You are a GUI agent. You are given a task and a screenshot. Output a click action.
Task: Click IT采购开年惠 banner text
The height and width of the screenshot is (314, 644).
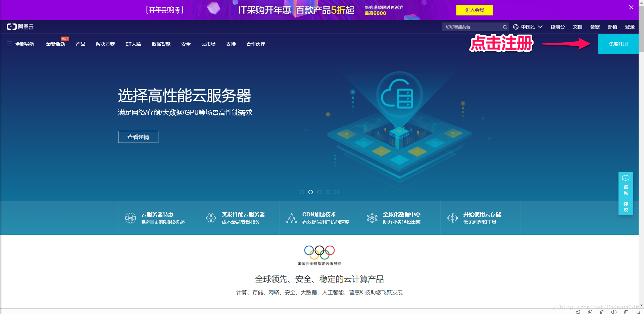[264, 10]
